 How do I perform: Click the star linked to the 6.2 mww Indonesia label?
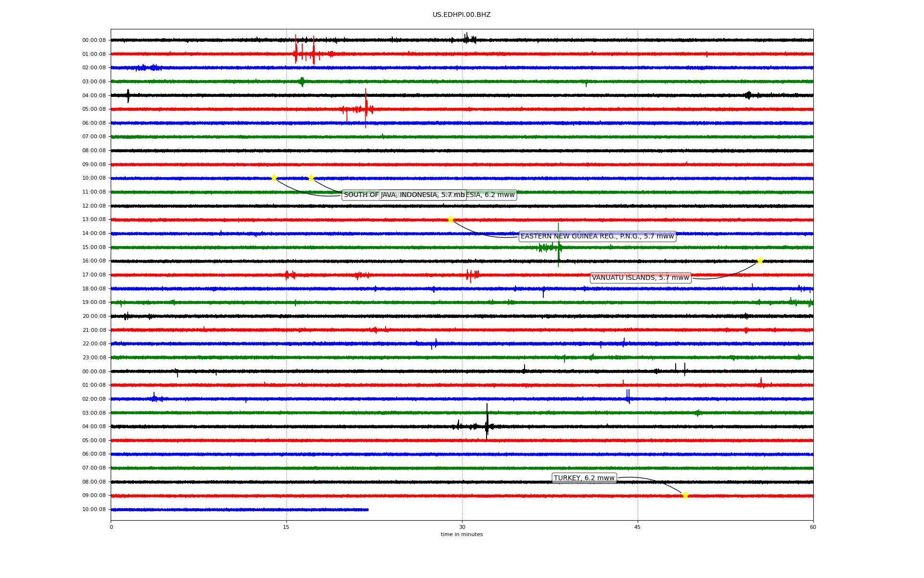point(311,178)
